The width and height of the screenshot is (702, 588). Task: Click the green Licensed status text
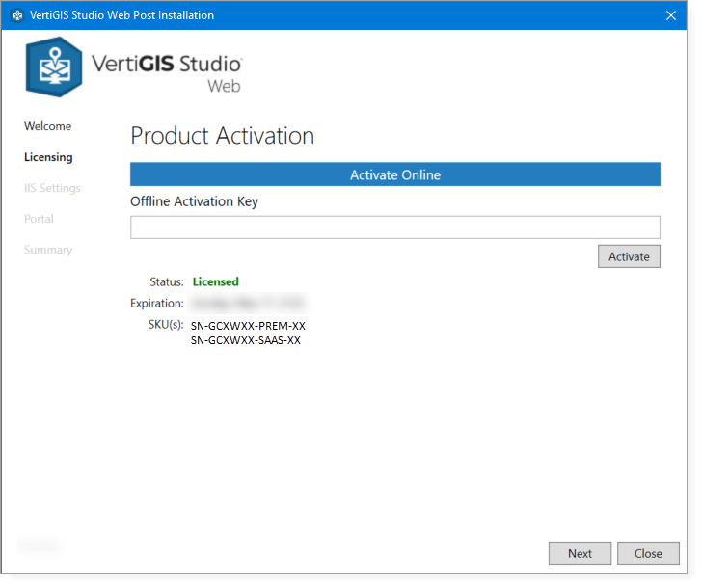pyautogui.click(x=215, y=282)
